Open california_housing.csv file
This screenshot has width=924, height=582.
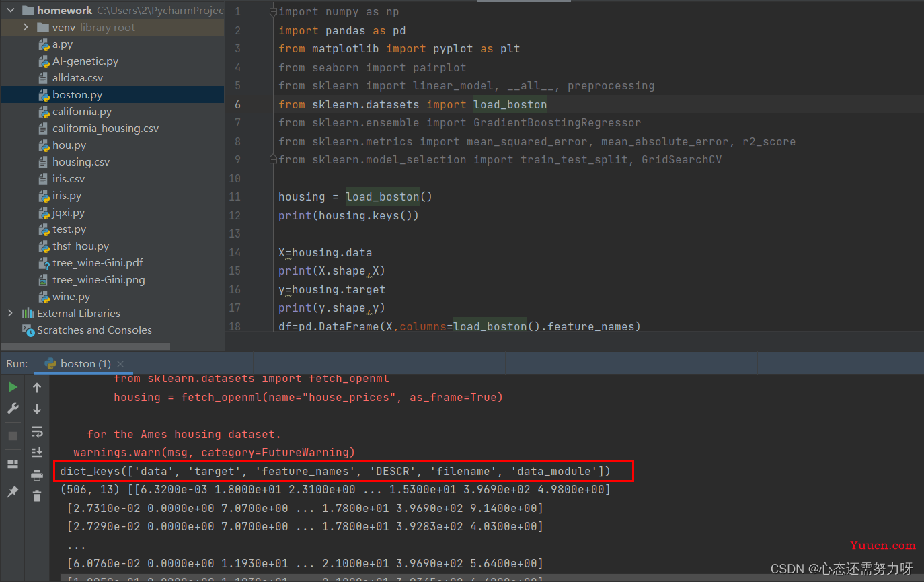click(106, 129)
